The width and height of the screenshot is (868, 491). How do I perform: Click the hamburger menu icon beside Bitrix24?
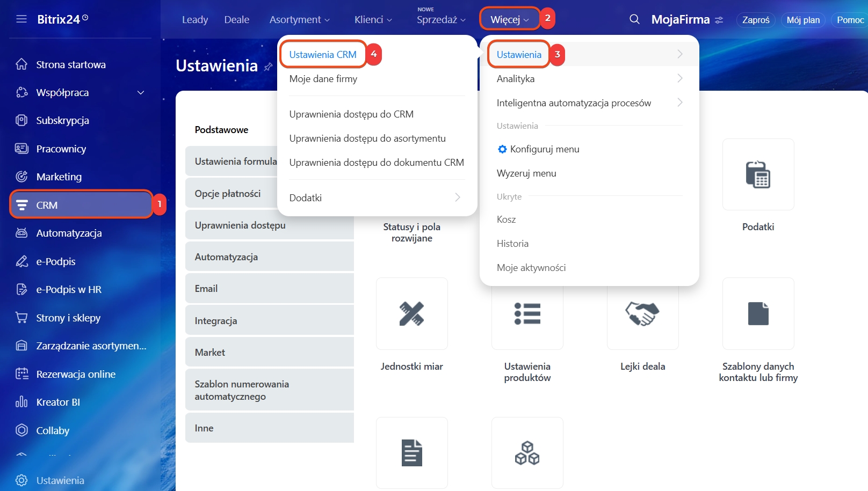[21, 19]
